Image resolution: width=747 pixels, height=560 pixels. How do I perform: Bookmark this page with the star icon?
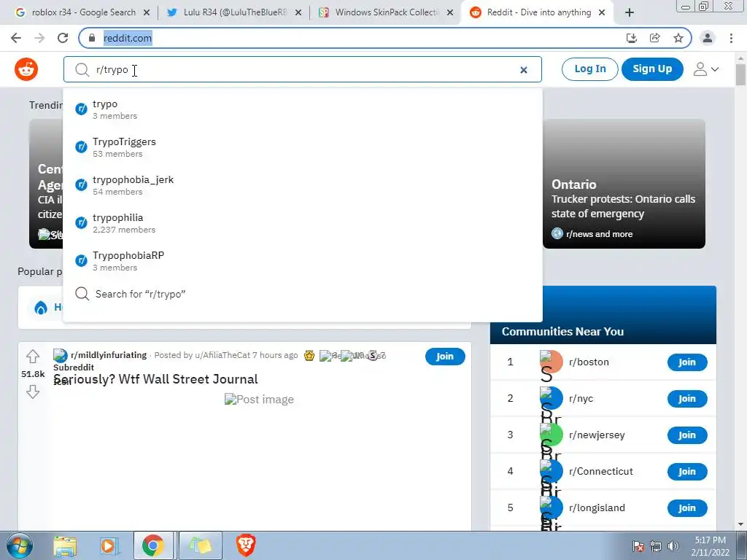coord(678,38)
